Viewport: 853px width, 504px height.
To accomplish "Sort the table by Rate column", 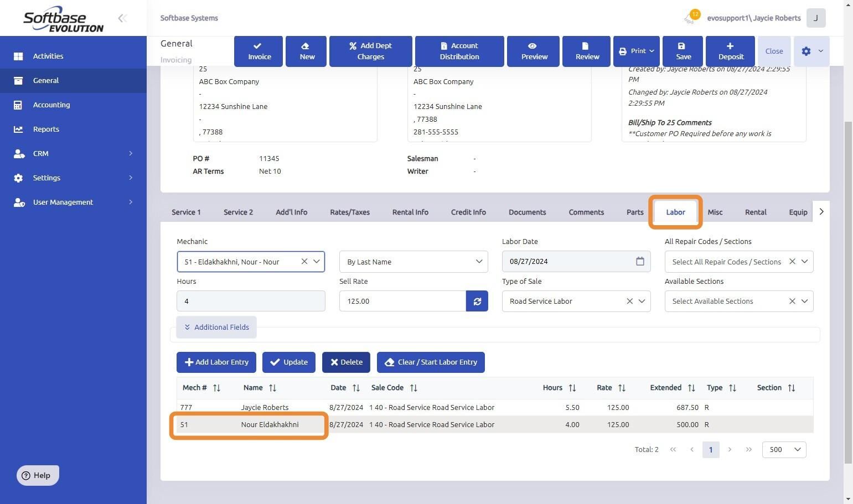I will tap(622, 388).
